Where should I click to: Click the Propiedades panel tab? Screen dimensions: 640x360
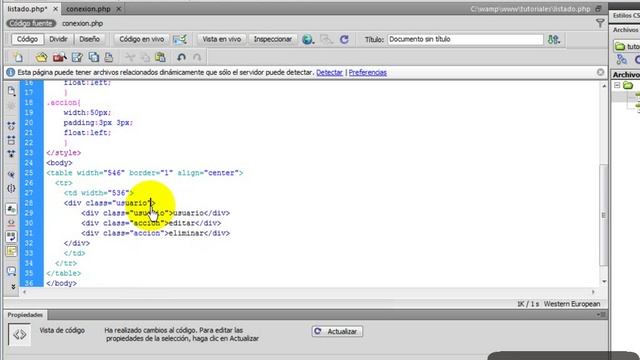tap(25, 315)
